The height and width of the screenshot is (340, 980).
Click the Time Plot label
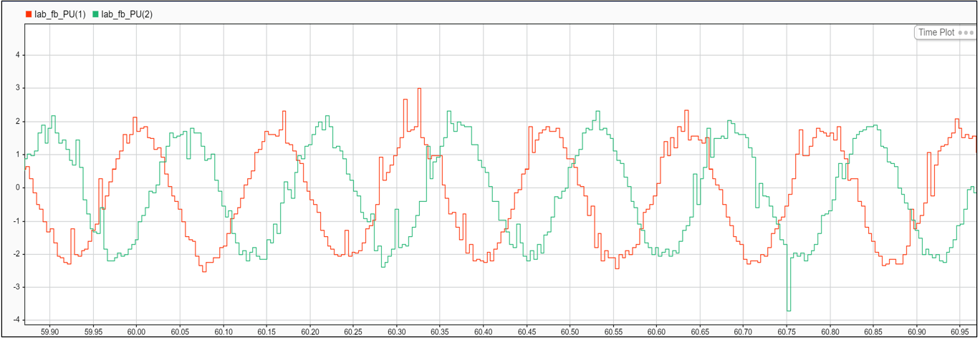[x=936, y=33]
